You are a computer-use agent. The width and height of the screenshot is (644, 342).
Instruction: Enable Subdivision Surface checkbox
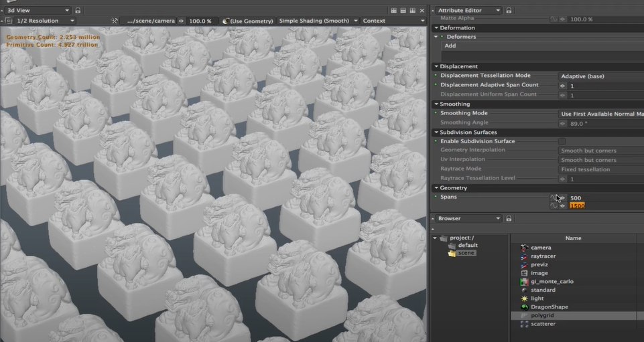[x=562, y=141]
